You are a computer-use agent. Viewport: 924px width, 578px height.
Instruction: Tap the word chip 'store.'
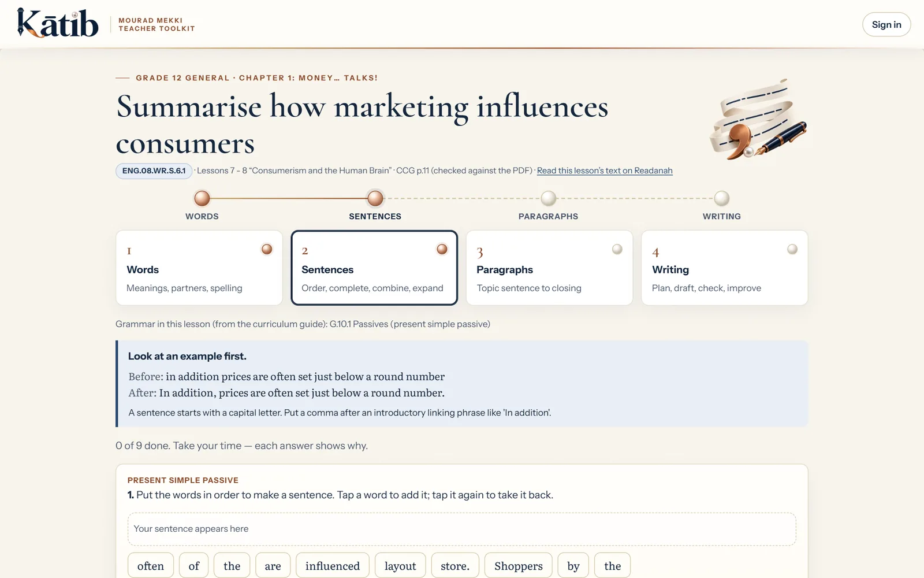[x=455, y=566]
